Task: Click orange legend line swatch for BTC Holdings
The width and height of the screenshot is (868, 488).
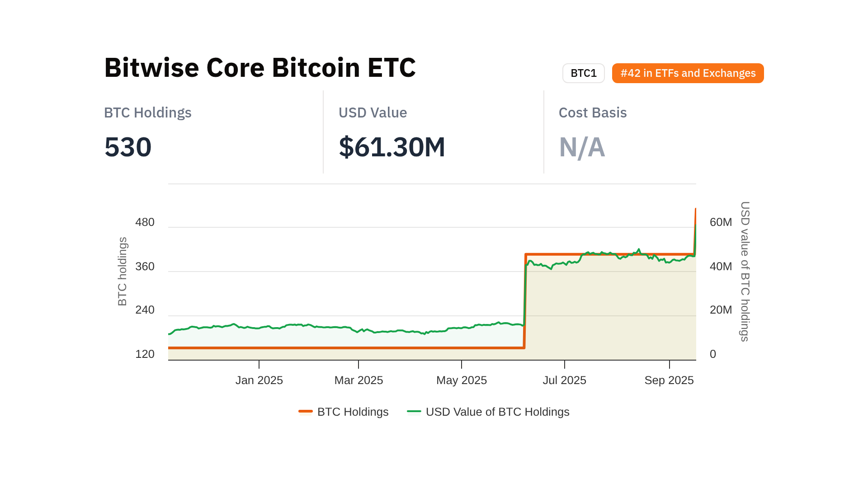Action: point(306,411)
